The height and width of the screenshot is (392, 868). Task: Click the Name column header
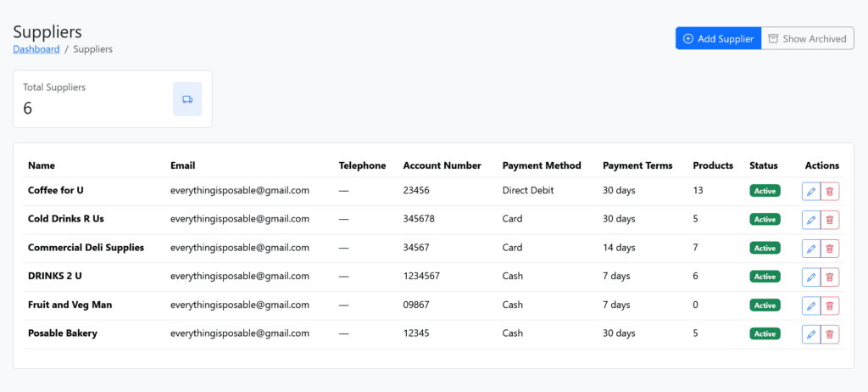pyautogui.click(x=42, y=165)
